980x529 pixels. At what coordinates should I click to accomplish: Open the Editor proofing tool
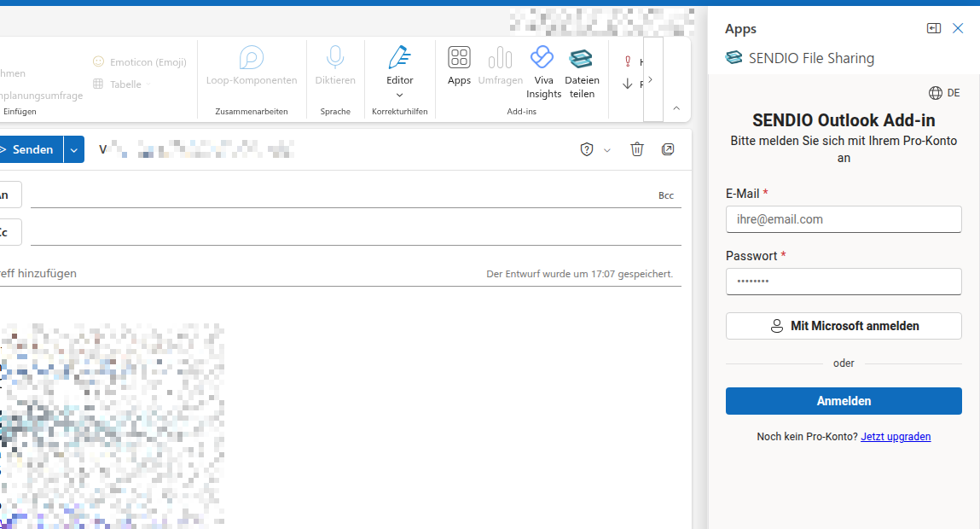tap(399, 65)
